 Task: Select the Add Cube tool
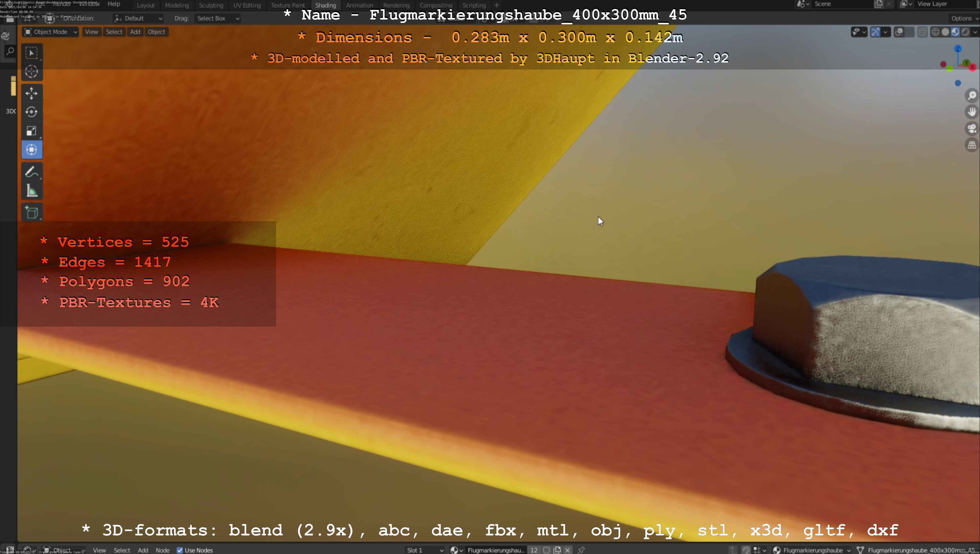(x=32, y=213)
